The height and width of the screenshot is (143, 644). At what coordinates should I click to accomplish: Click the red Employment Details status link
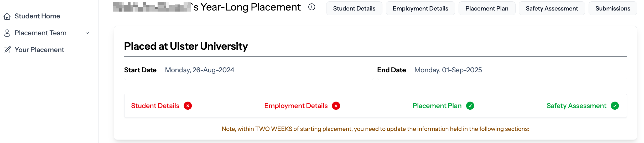296,106
